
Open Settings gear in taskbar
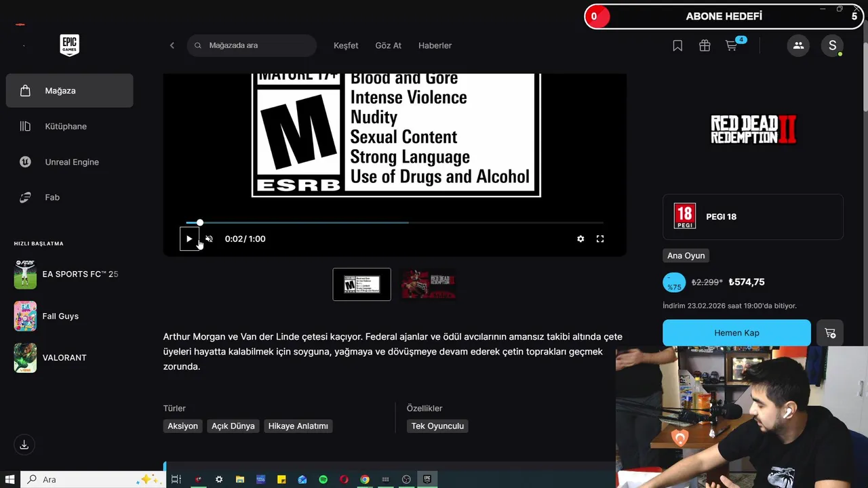[219, 479]
